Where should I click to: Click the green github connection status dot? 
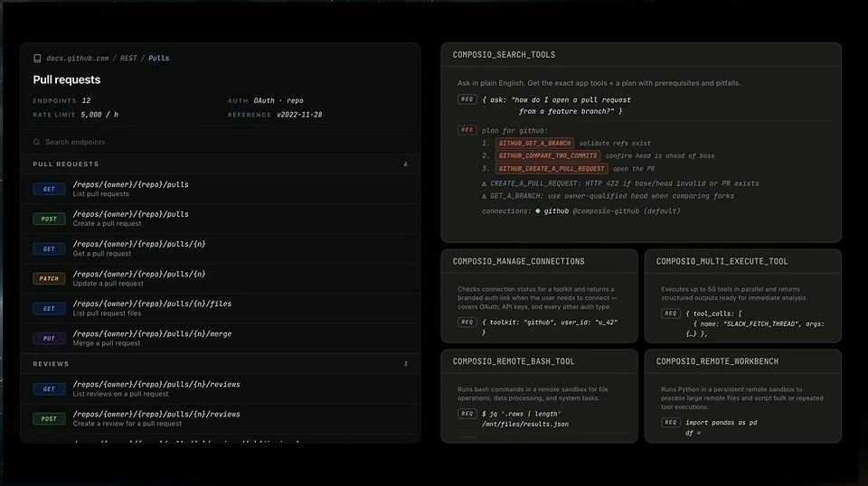[537, 211]
